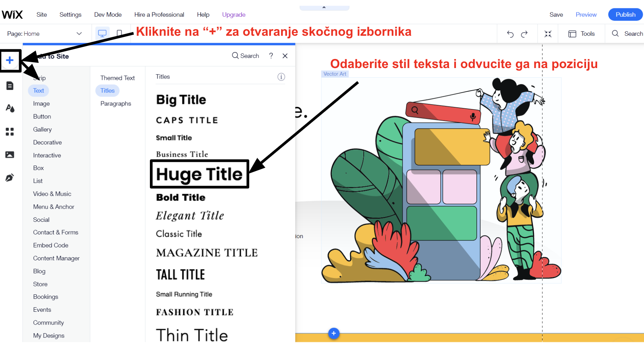Image resolution: width=644 pixels, height=343 pixels.
Task: Click the Publish button
Action: click(625, 15)
